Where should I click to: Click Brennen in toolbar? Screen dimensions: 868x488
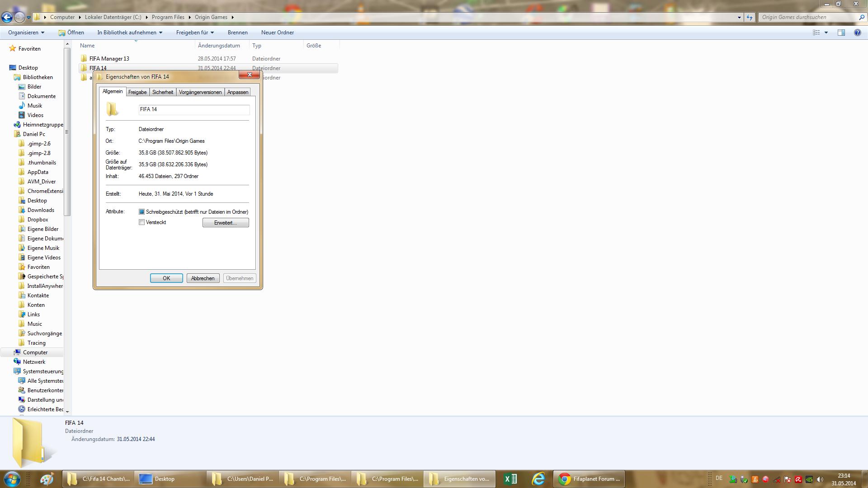[x=238, y=33]
